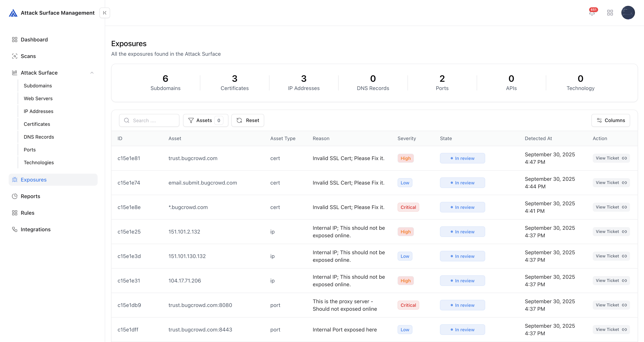Viewport: 644px width, 342px height.
Task: Collapse the Attack Surface menu chevron
Action: [x=92, y=73]
